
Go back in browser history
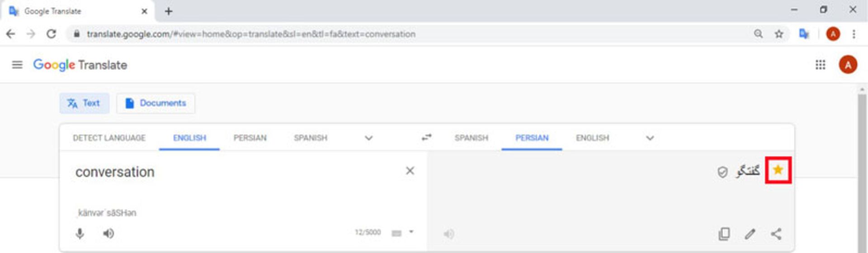(10, 34)
